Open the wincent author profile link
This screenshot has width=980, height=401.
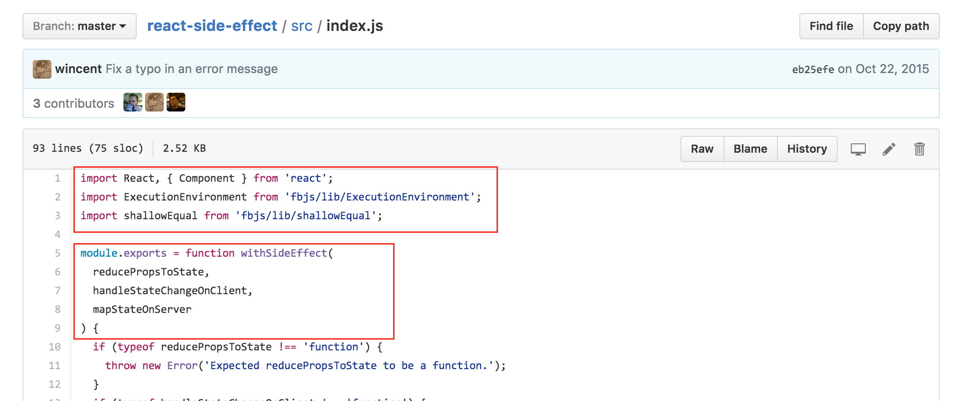click(78, 69)
